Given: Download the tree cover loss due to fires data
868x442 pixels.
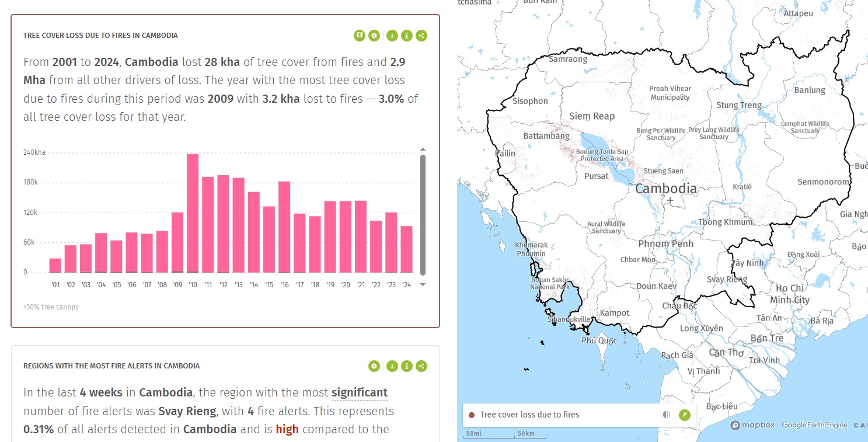Looking at the screenshot, I should tap(392, 36).
